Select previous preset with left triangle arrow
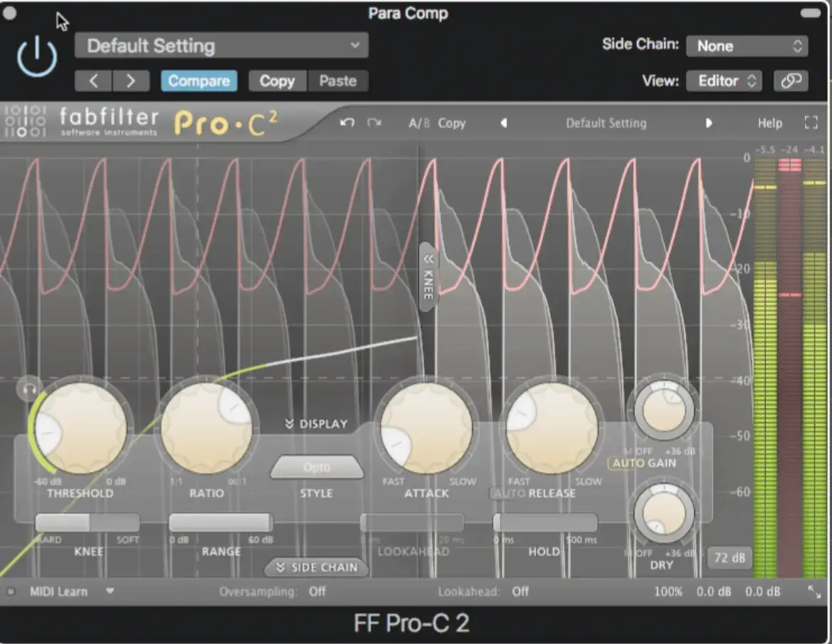Viewport: 832px width, 644px height. tap(503, 123)
